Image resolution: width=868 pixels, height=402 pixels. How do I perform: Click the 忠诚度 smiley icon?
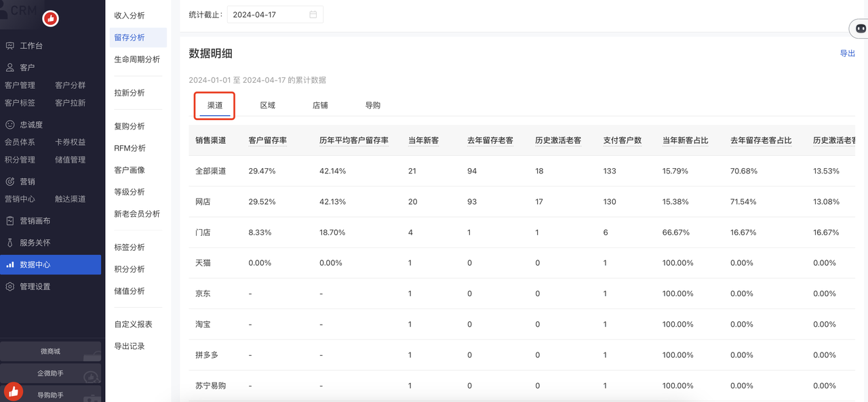(10, 125)
